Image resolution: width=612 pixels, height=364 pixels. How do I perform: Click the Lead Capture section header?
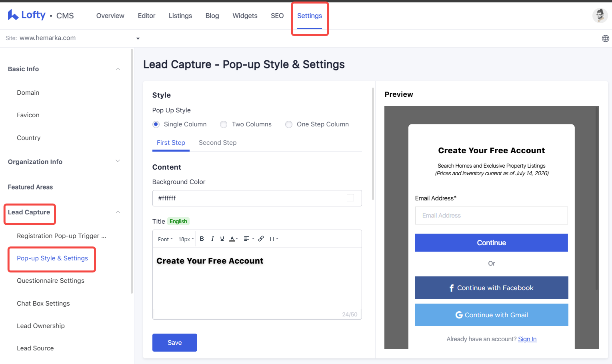[29, 212]
